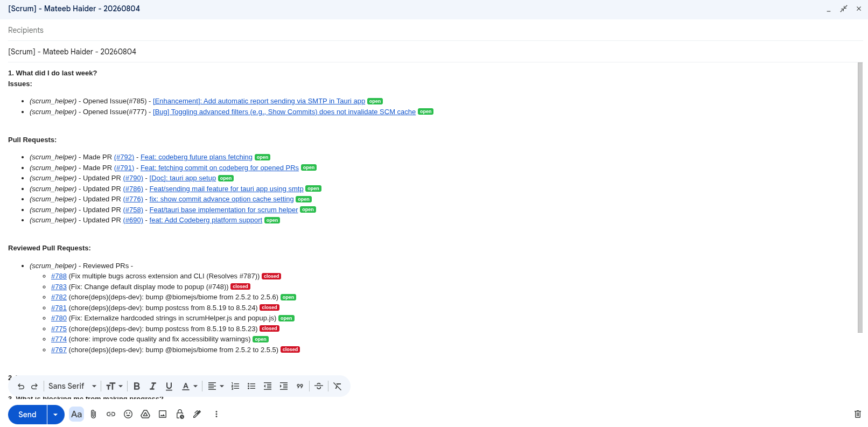Insert a link from bottom bar
The height and width of the screenshot is (427, 868).
111,414
